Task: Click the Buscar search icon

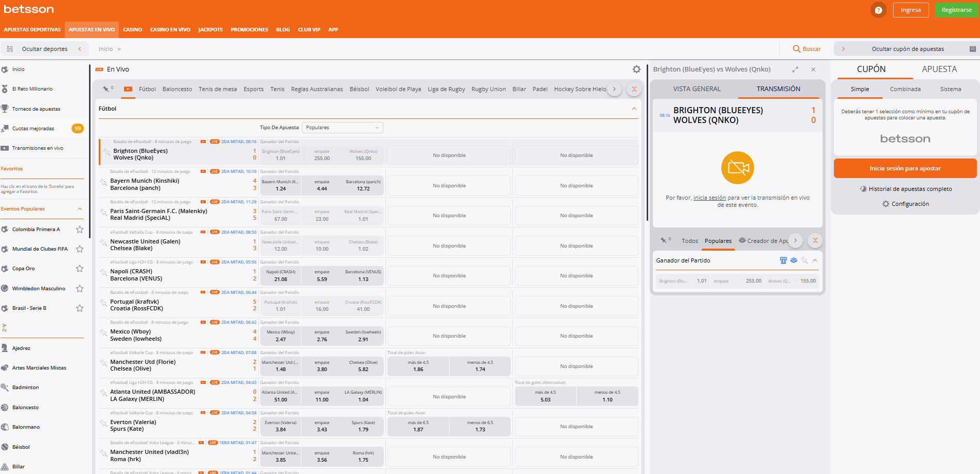Action: click(796, 49)
